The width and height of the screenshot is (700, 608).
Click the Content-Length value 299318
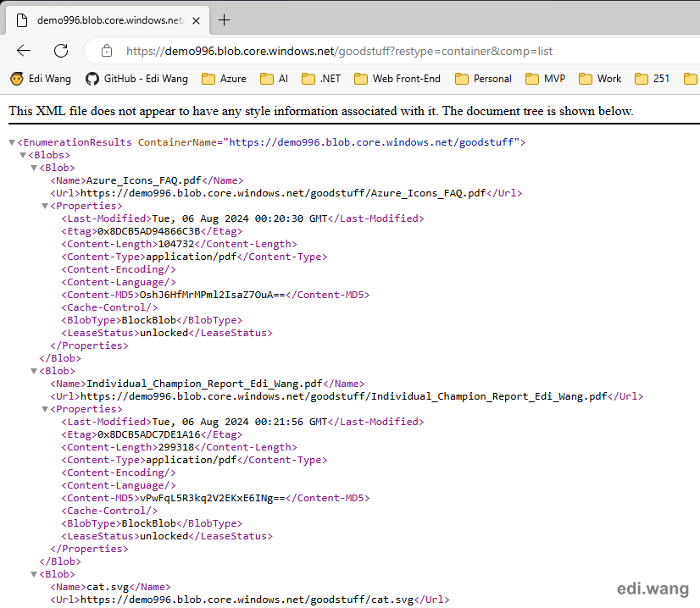click(x=176, y=447)
